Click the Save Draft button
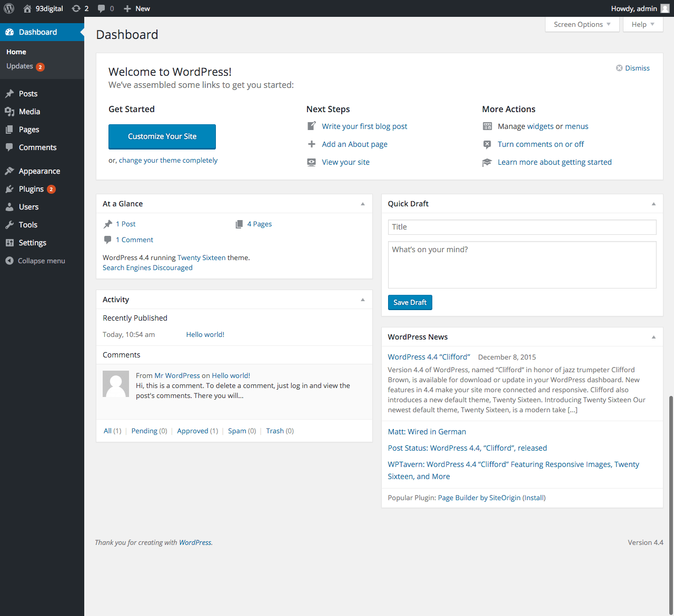The width and height of the screenshot is (674, 616). coord(410,302)
